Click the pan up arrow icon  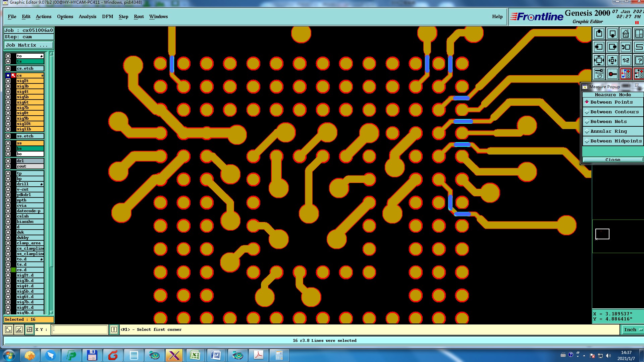pos(599,34)
